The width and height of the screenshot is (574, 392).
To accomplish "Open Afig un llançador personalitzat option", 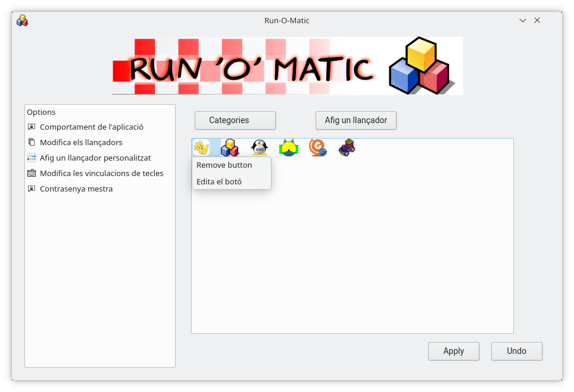I will [x=95, y=158].
